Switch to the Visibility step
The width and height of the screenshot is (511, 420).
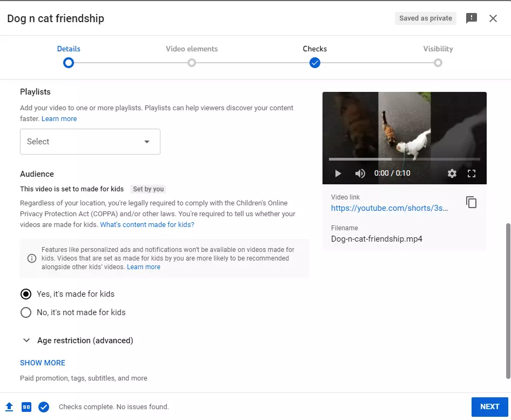click(x=438, y=63)
